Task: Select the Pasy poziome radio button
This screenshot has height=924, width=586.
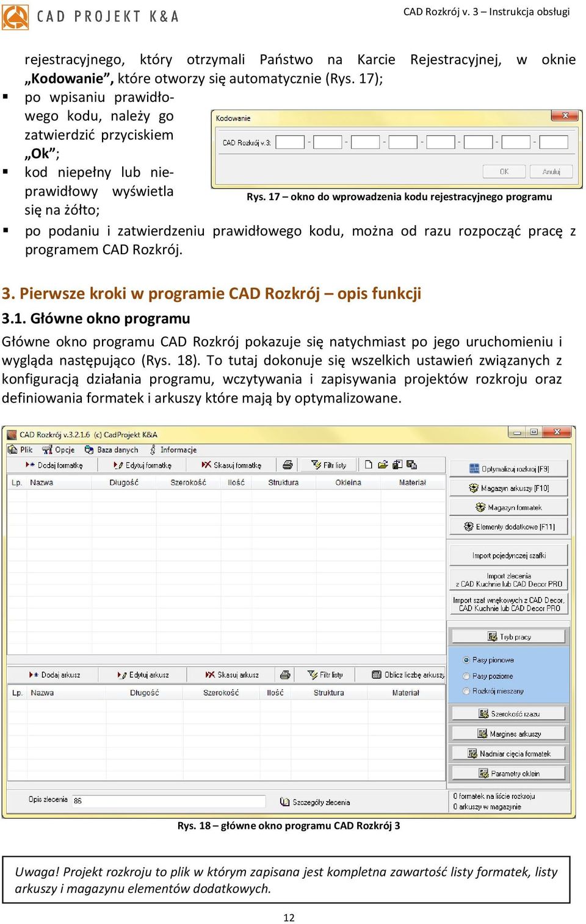Action: pos(466,676)
